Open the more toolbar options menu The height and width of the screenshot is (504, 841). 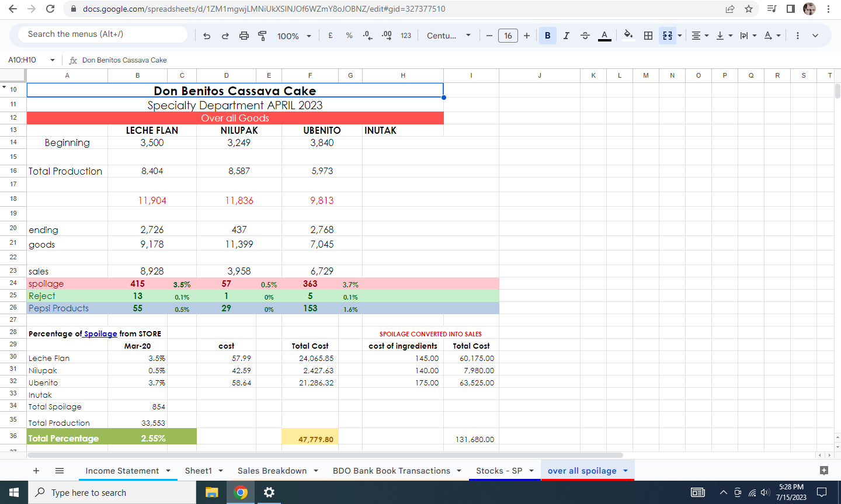click(798, 36)
